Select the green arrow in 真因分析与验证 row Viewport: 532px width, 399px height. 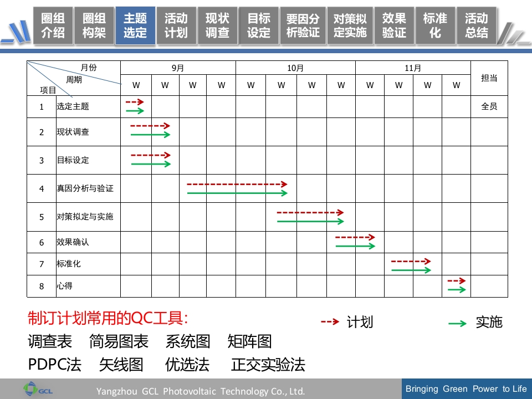(236, 192)
